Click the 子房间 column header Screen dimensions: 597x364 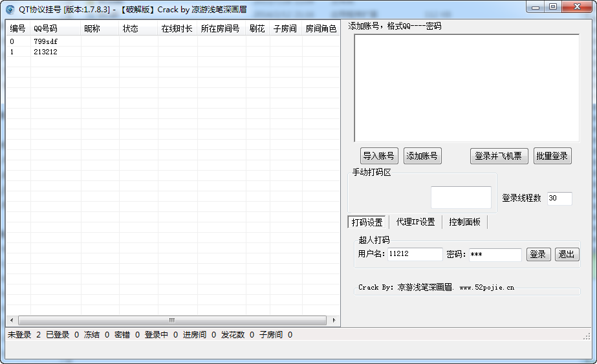(286, 28)
